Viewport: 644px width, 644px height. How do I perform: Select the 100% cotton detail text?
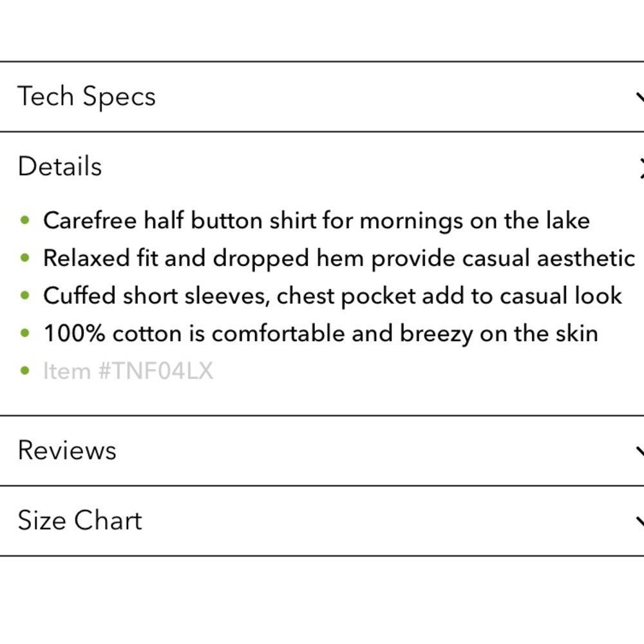pos(320,332)
